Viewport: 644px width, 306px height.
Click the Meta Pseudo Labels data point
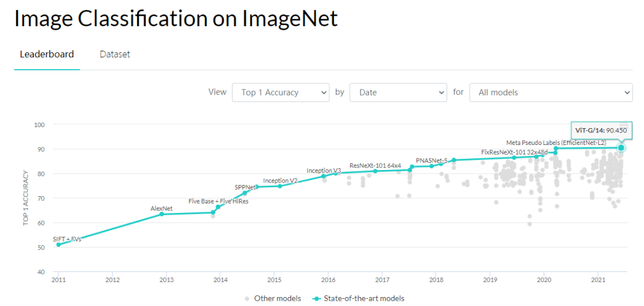[556, 149]
